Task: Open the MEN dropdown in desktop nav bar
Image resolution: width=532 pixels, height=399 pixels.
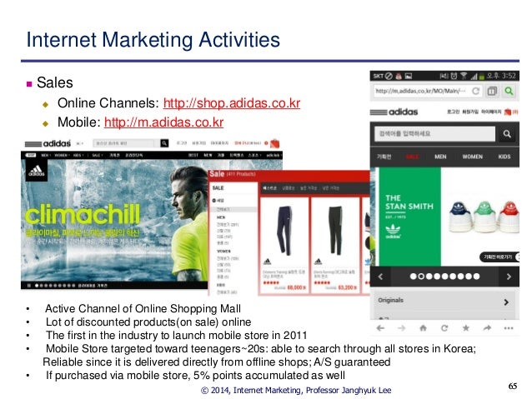Action: pyautogui.click(x=45, y=155)
